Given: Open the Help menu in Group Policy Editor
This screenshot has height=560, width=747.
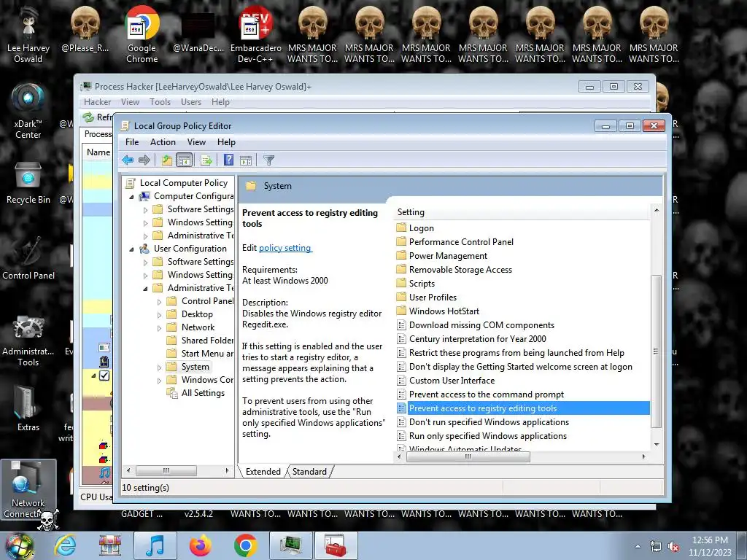Looking at the screenshot, I should click(226, 142).
